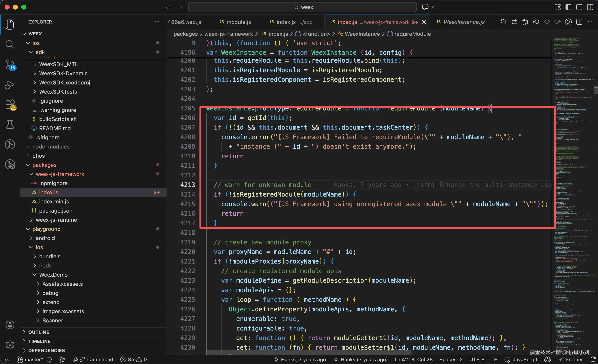Click master branch in status bar
This screenshot has width=598, height=364.
(x=33, y=359)
